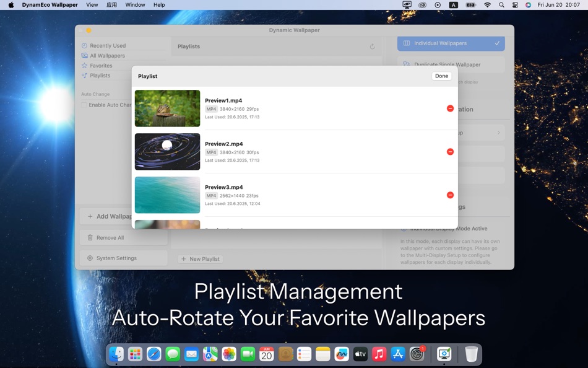Select the Preview2.mp4 galaxy thumbnail
The width and height of the screenshot is (588, 368).
(167, 152)
